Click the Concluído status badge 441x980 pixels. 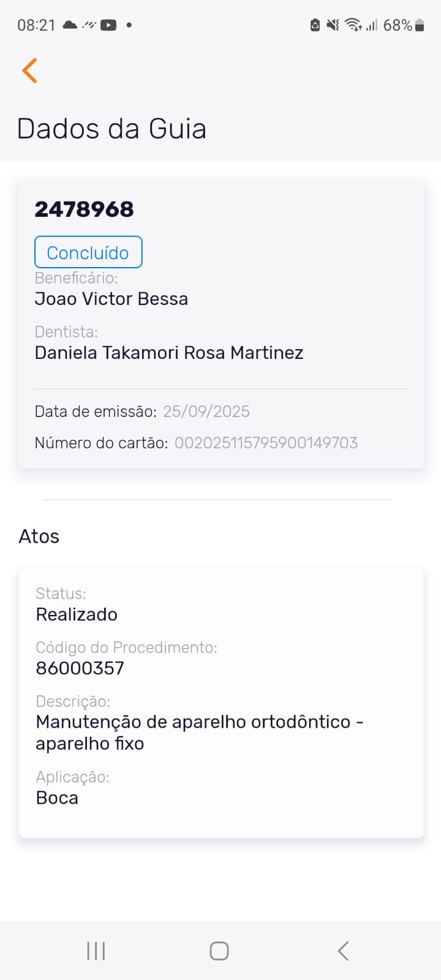coord(88,252)
